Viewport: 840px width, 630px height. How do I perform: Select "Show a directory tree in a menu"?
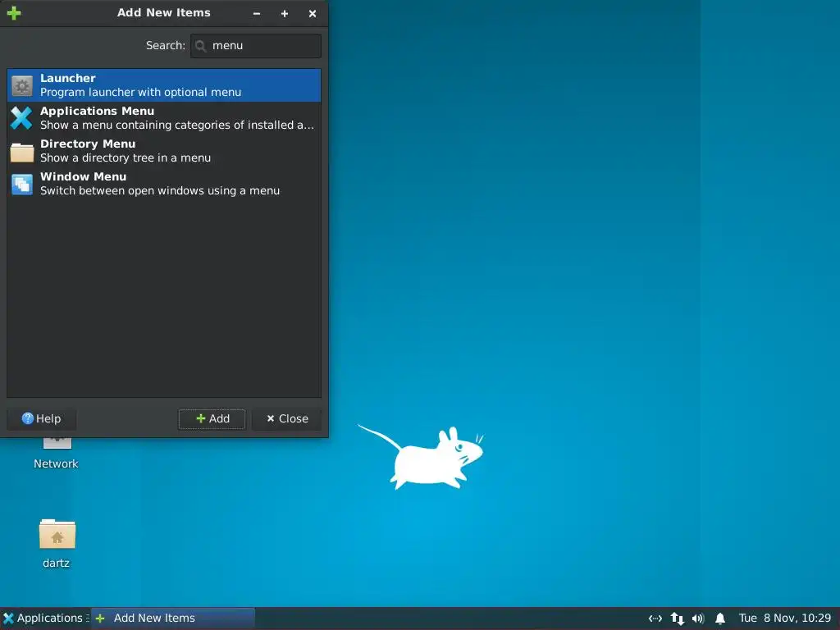[x=126, y=158]
